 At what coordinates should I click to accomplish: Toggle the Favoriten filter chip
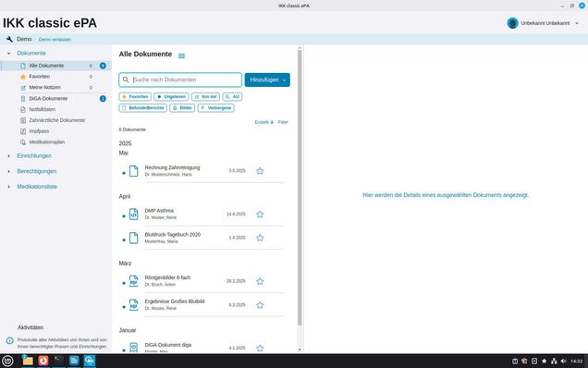coord(135,97)
